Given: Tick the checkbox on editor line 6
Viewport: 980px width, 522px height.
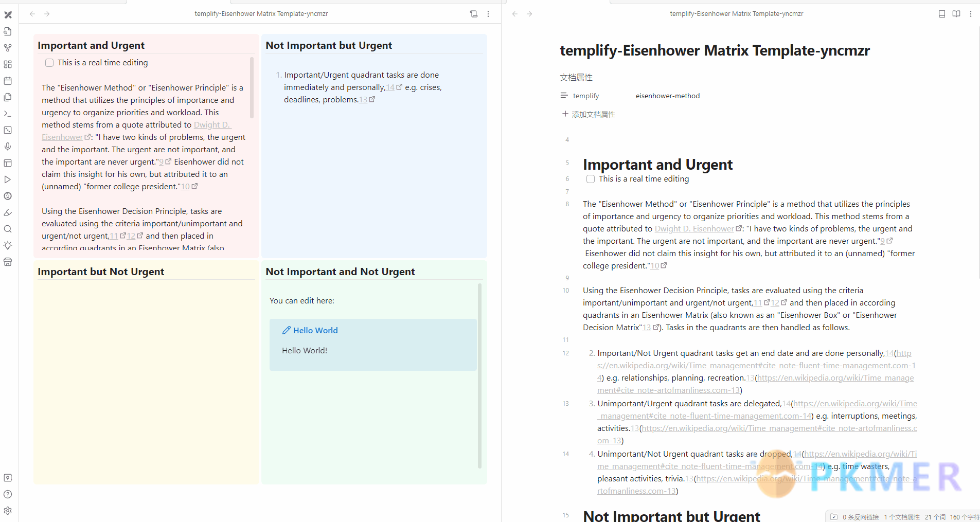Looking at the screenshot, I should point(591,179).
